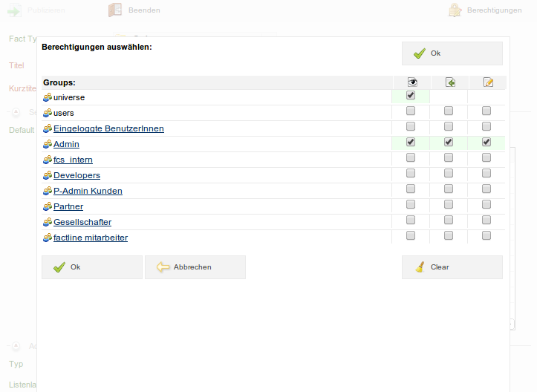Click the eye icon column header
This screenshot has width=537, height=392.
tap(411, 82)
